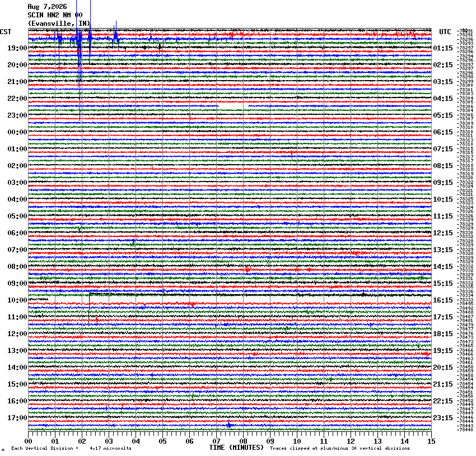Viewport: 476px width, 456px height.
Task: Click the CST column header
Action: [6, 32]
